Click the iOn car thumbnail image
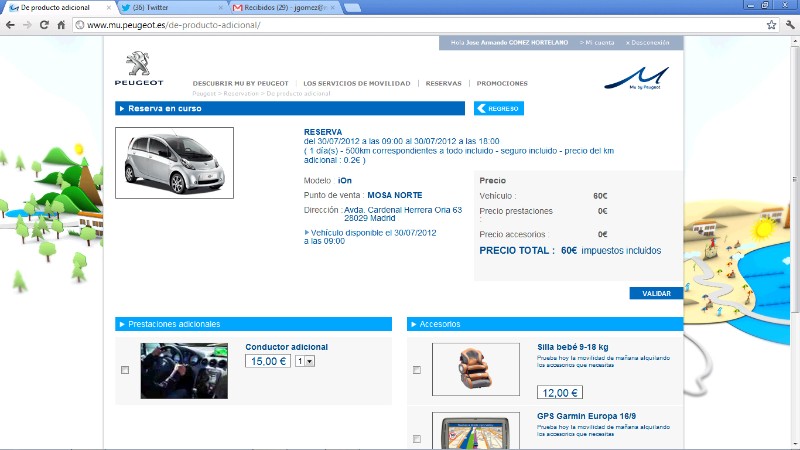The height and width of the screenshot is (450, 800). coord(174,163)
